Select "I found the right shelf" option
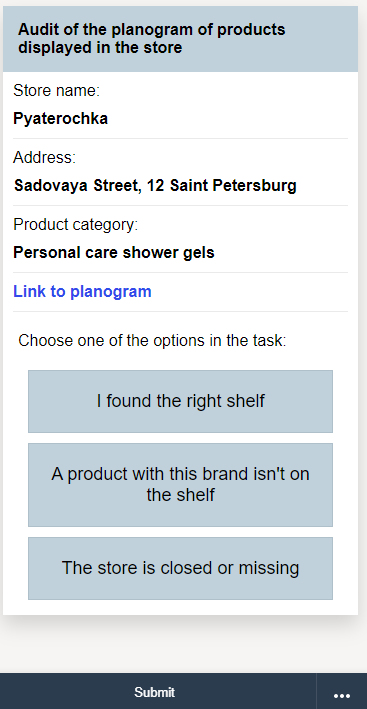Image resolution: width=367 pixels, height=709 pixels. tap(180, 401)
